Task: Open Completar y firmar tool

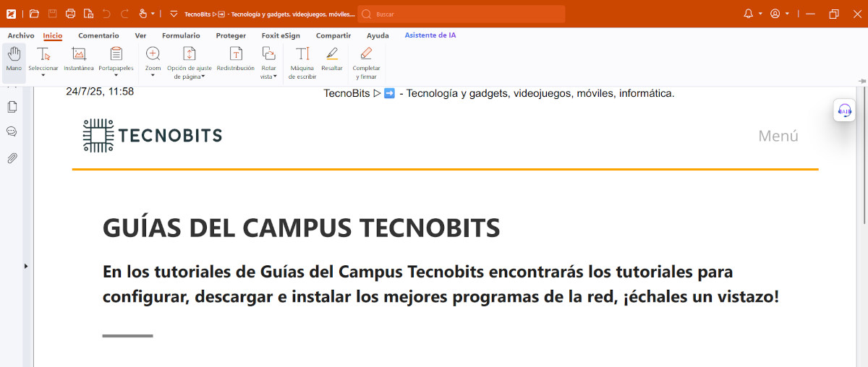Action: (x=366, y=62)
